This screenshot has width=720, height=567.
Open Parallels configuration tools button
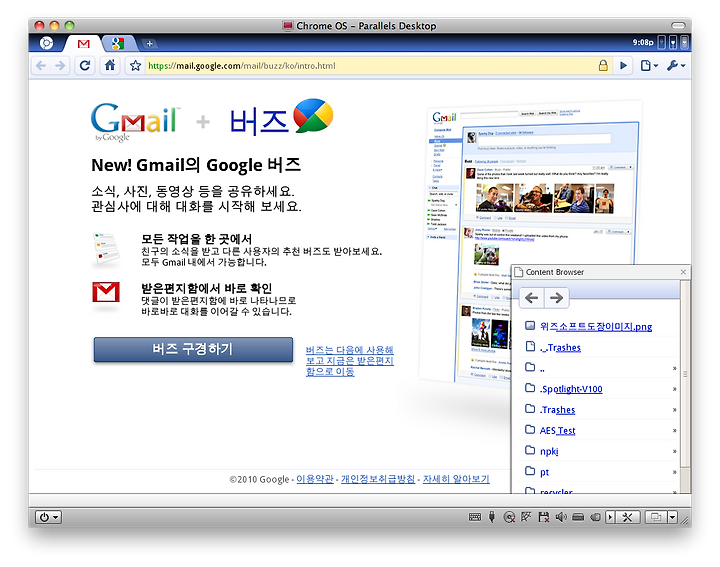coord(627,517)
